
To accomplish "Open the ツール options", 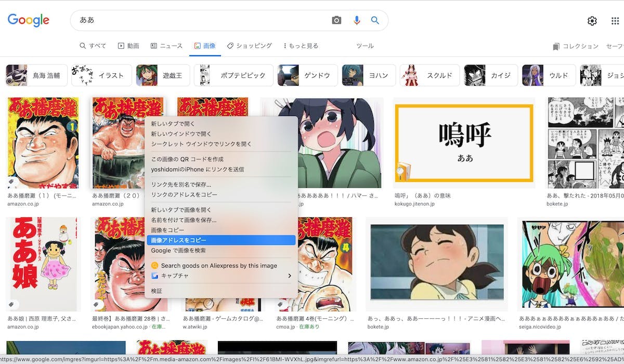I will click(365, 46).
